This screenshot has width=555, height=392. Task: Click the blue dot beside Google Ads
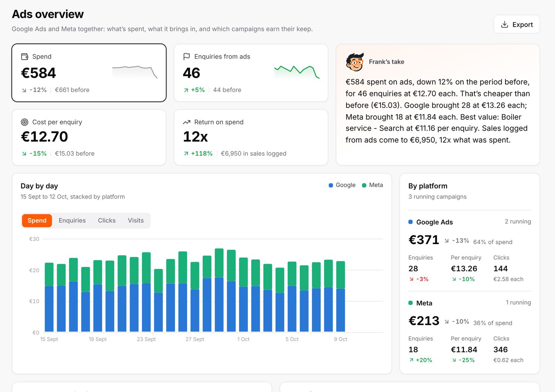[411, 222]
